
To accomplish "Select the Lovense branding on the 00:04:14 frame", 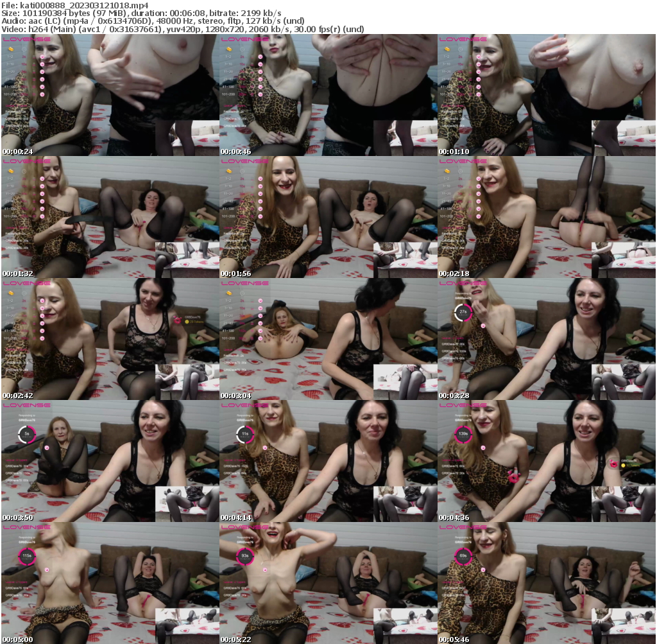I will [x=247, y=406].
